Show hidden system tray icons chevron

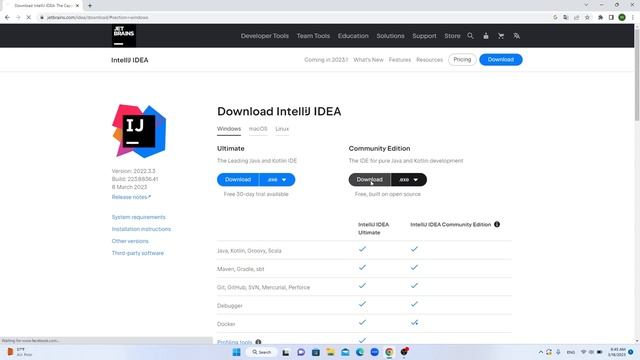click(541, 352)
